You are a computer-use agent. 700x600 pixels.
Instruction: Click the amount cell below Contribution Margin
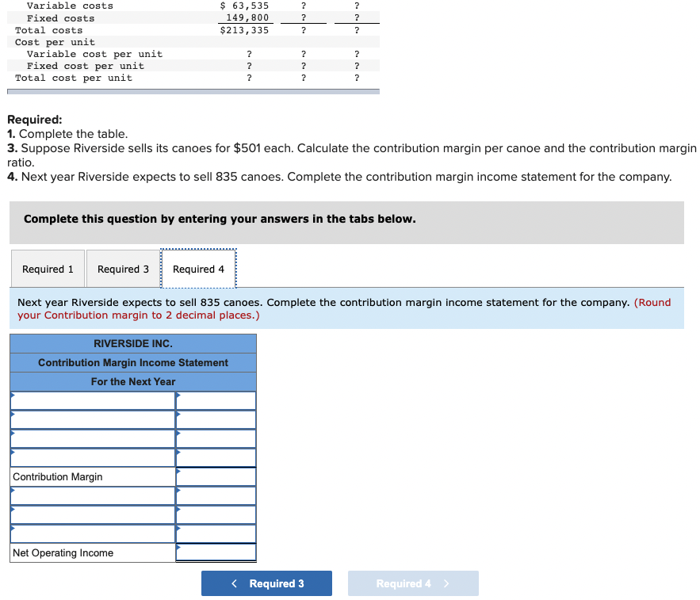point(216,495)
